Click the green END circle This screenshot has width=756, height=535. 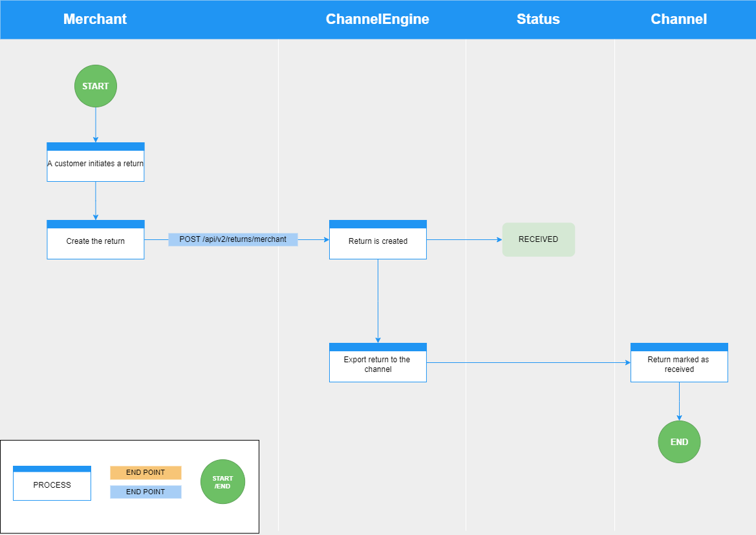pos(679,442)
